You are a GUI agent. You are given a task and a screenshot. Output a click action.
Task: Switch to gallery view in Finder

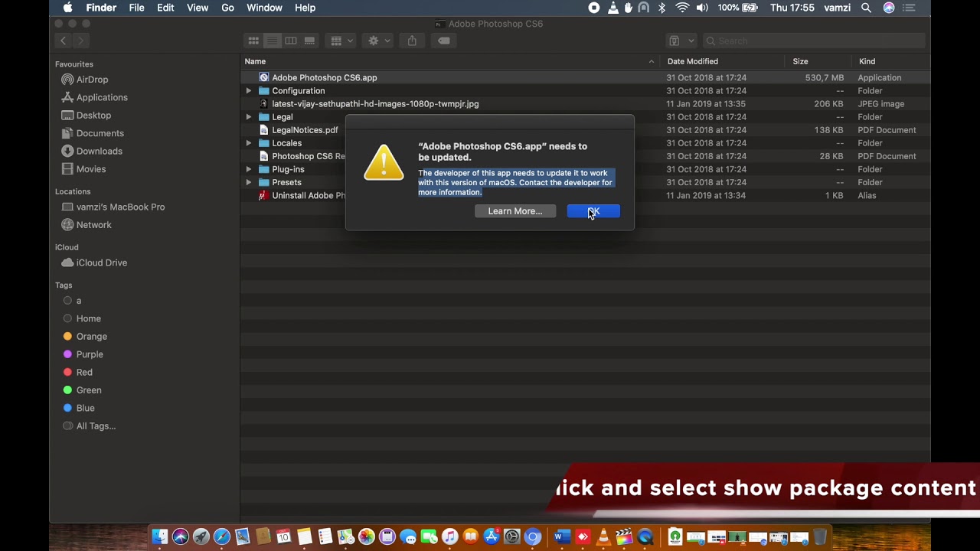(309, 41)
